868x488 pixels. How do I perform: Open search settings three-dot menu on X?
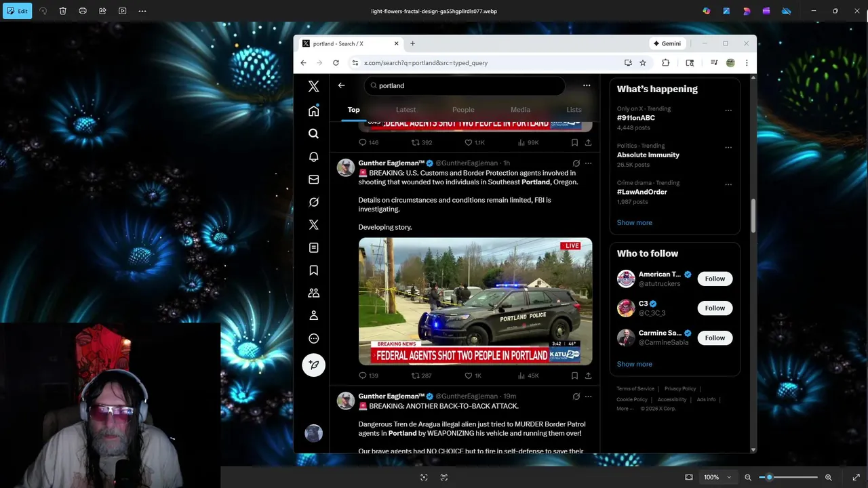point(587,85)
